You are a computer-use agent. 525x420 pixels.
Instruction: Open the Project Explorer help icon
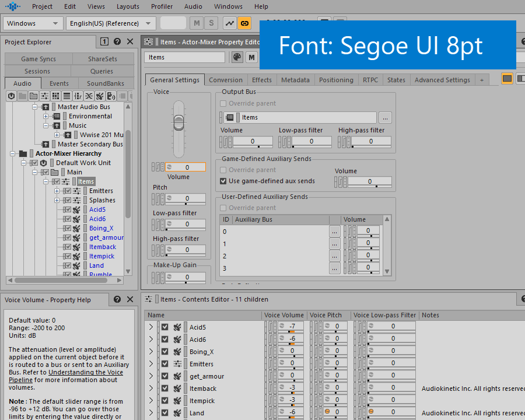[117, 41]
